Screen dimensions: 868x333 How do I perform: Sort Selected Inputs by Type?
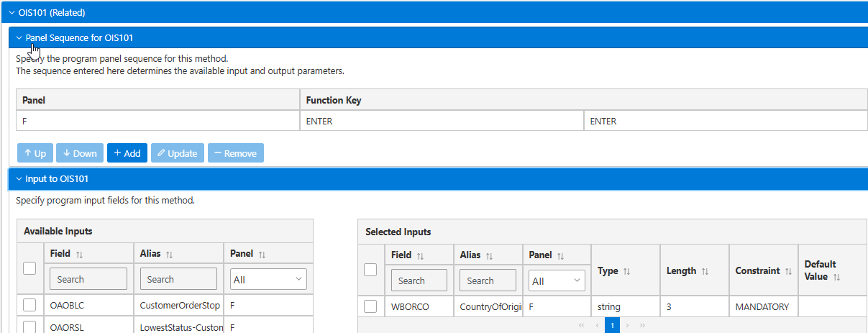pyautogui.click(x=626, y=271)
